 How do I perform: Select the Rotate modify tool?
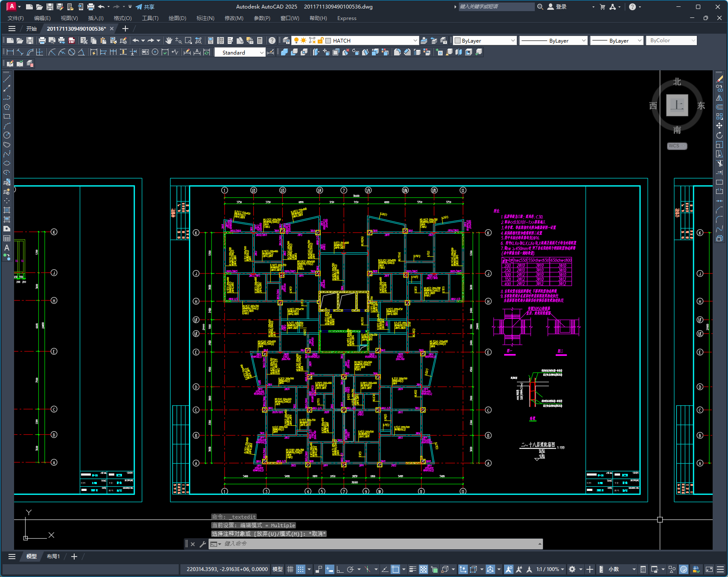coord(719,135)
